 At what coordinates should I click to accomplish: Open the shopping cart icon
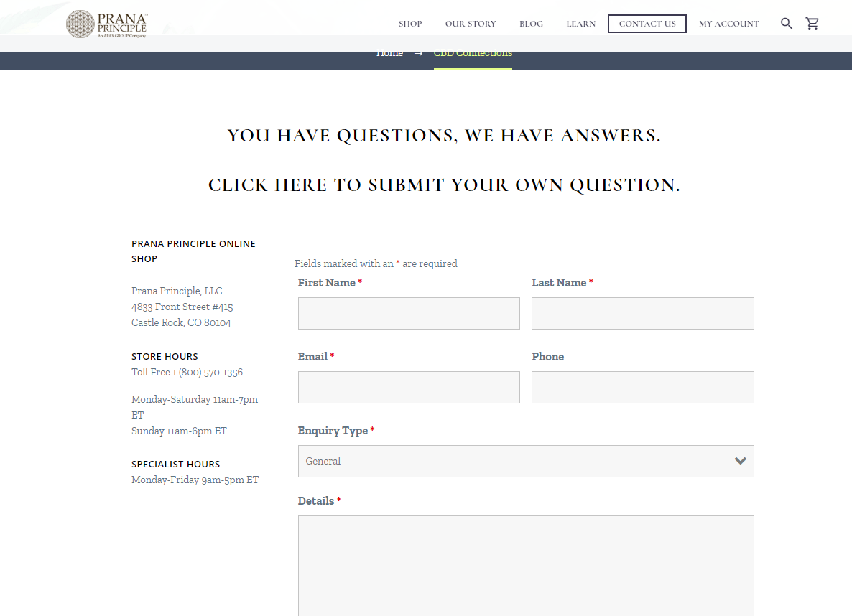812,24
